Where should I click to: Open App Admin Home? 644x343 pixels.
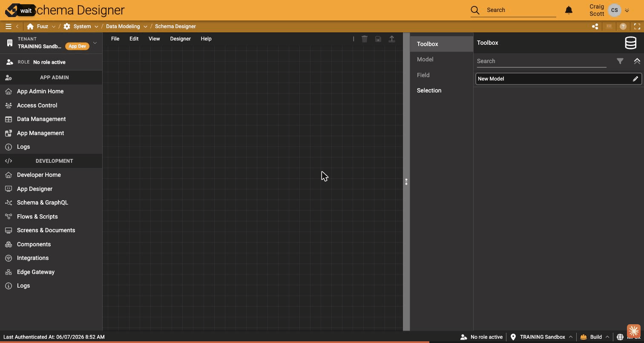coord(51,91)
